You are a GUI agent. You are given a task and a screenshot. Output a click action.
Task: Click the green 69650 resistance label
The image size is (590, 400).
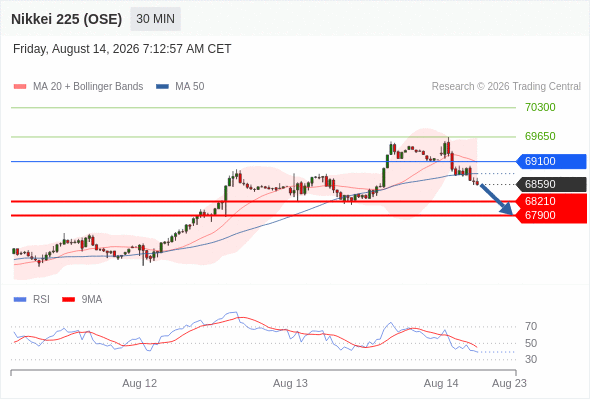540,136
